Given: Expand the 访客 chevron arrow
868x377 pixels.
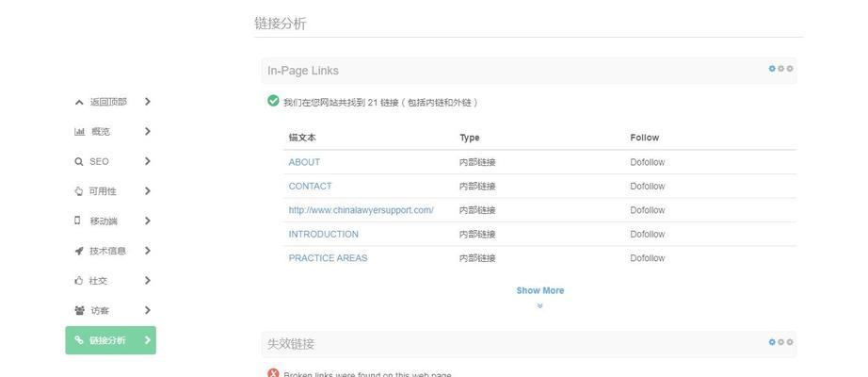Looking at the screenshot, I should (x=147, y=310).
